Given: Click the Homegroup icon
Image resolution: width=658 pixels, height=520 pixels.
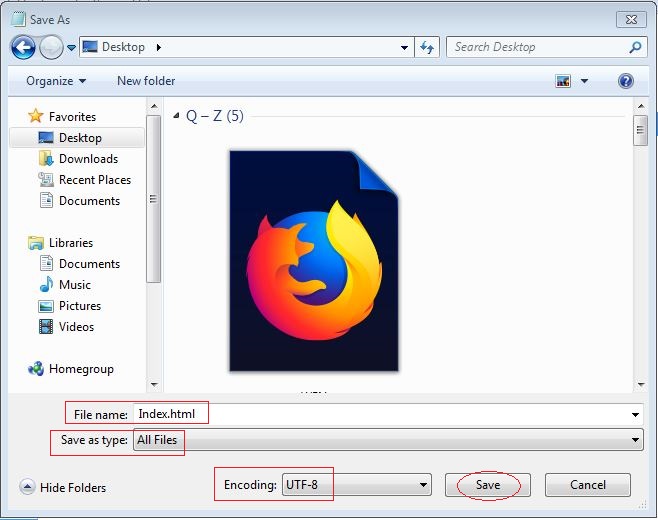Looking at the screenshot, I should 36,368.
